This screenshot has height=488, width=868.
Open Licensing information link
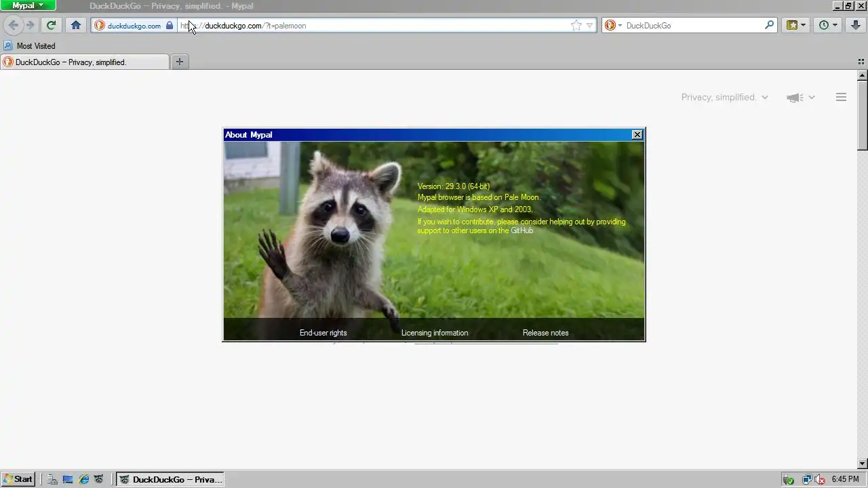[x=435, y=333]
